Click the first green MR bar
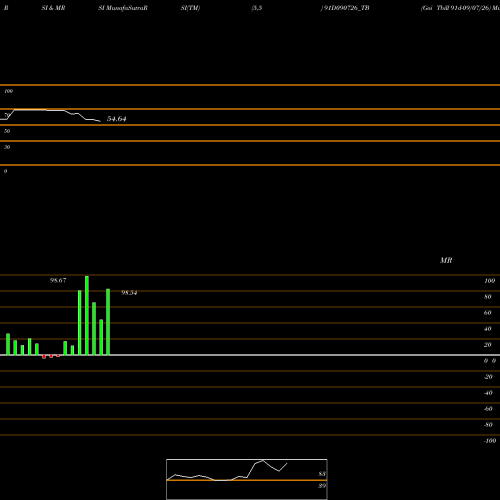This screenshot has height=500, width=500. click(x=8, y=344)
